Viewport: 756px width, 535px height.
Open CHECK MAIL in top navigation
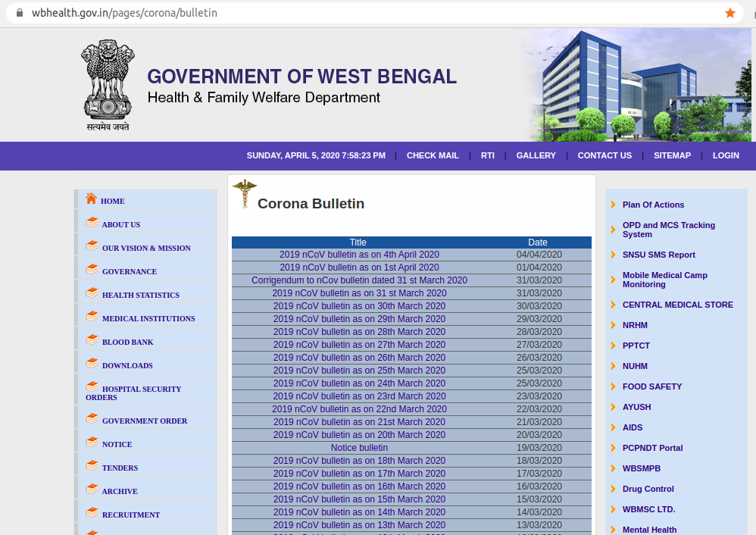click(x=433, y=155)
